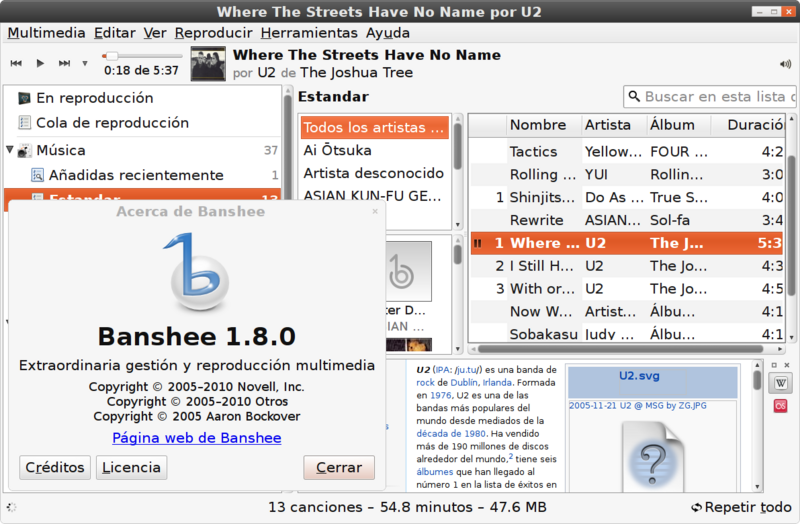Open the next-track options dropdown arrow
This screenshot has width=800, height=524.
tap(85, 63)
